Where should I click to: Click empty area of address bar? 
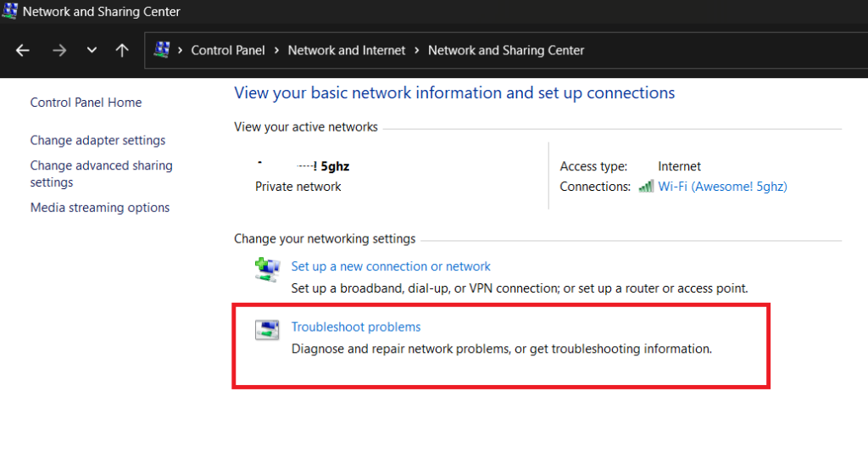721,50
